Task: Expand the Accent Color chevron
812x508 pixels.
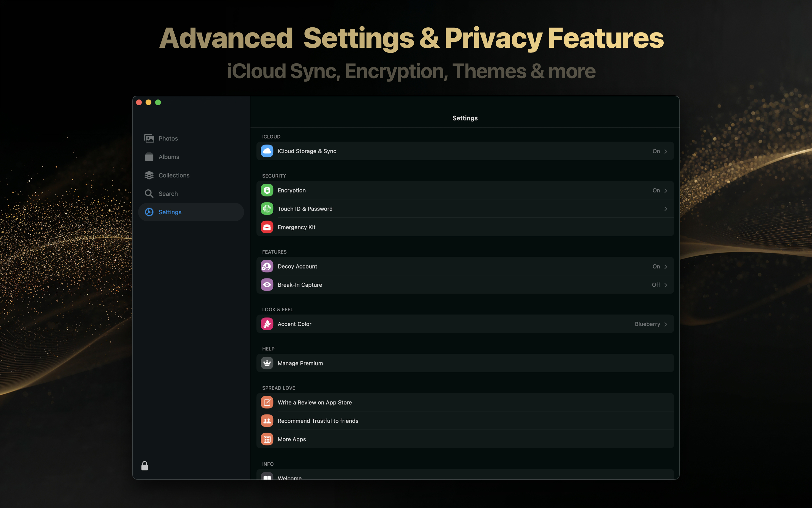Action: click(x=666, y=324)
